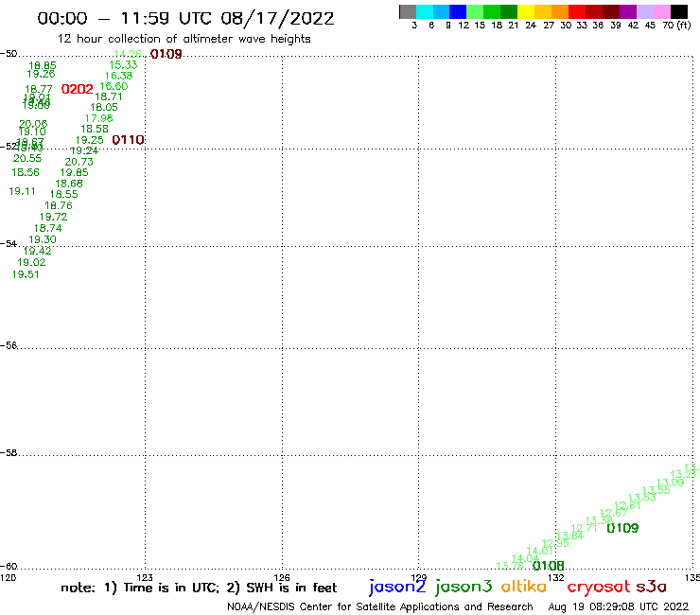Click the orange 'altika' legend label
This screenshot has width=700, height=615.
524,586
